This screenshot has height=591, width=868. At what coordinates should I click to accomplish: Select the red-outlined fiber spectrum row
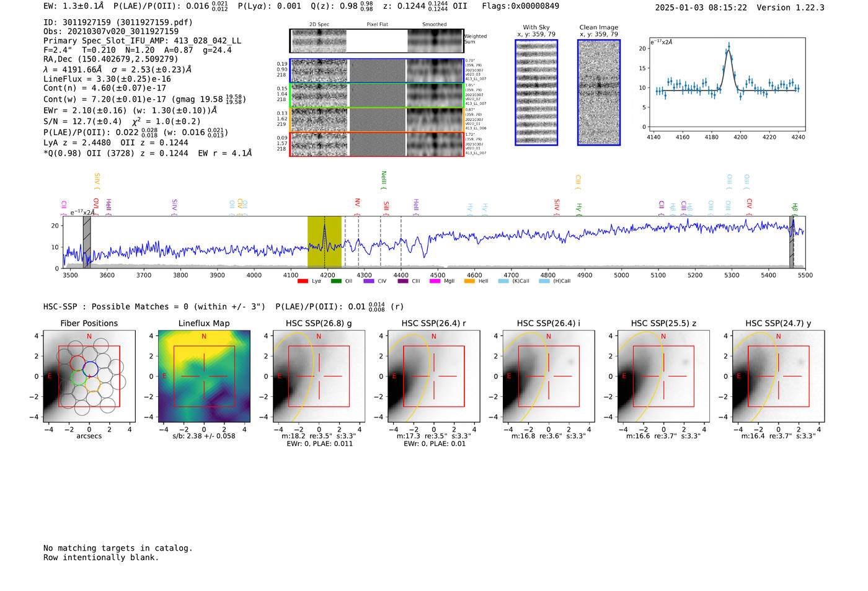[x=377, y=144]
